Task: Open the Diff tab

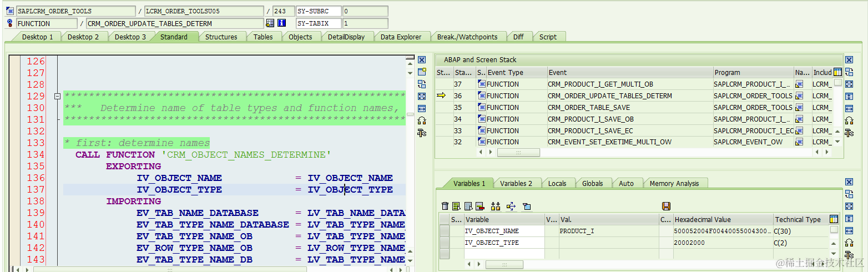Action: tap(518, 37)
